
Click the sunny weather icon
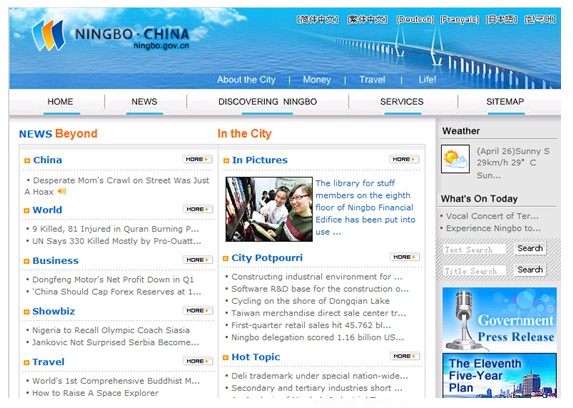pos(455,159)
